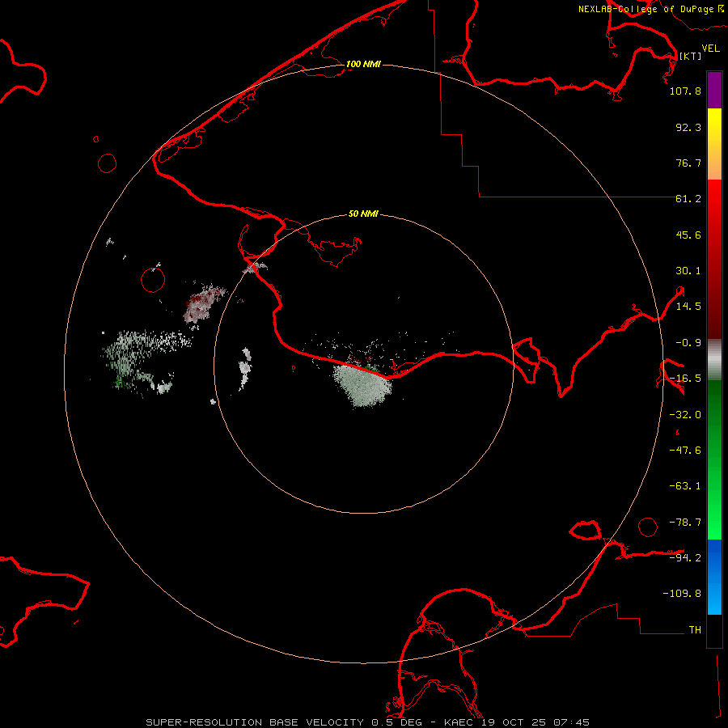Click the green segment of velocity scale
Viewport: 728px width, 728px height.
coord(714,459)
